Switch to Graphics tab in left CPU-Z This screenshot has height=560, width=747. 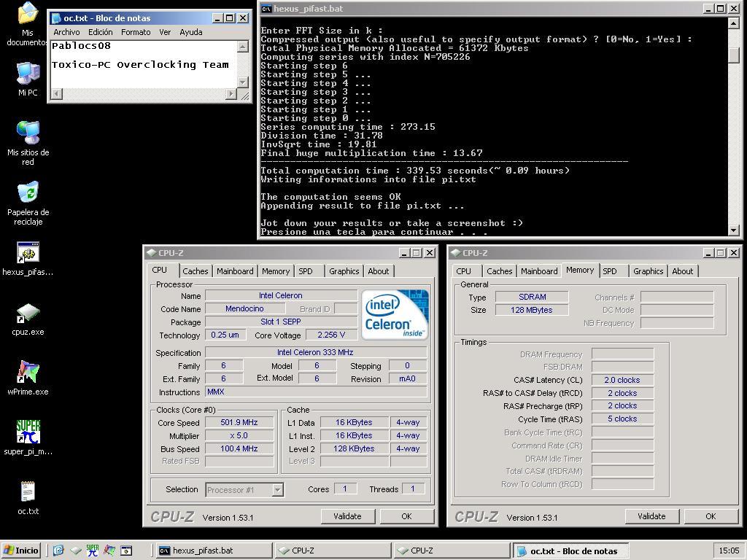(344, 271)
